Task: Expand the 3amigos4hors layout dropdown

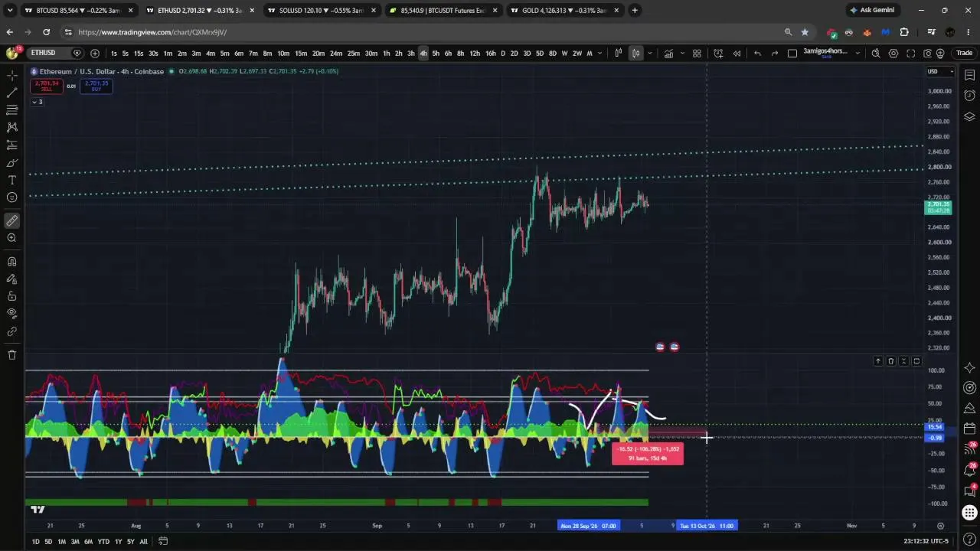Action: [x=857, y=53]
